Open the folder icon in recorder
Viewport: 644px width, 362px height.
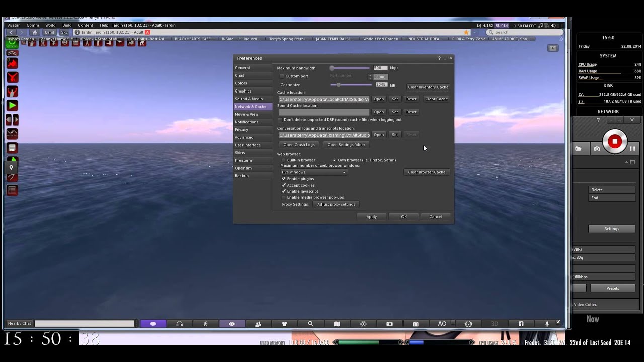point(578,149)
